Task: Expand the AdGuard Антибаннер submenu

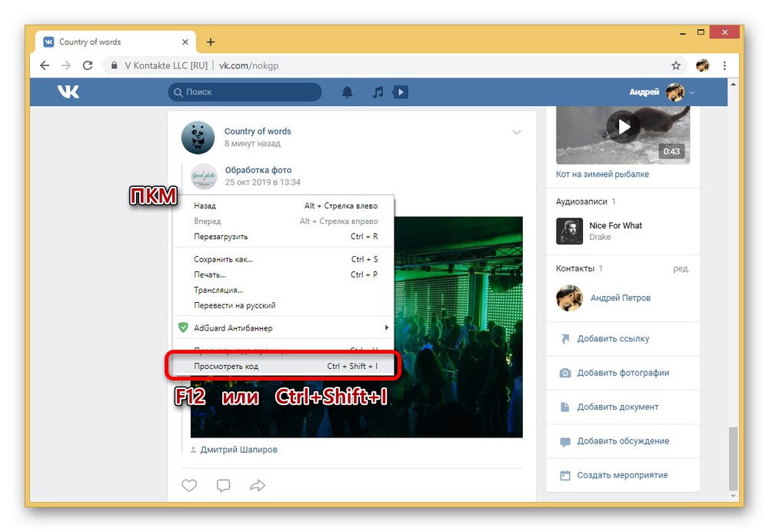Action: point(284,328)
